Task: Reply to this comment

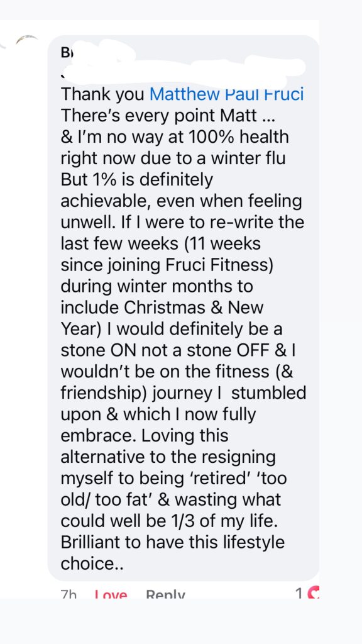Action: pos(165,594)
